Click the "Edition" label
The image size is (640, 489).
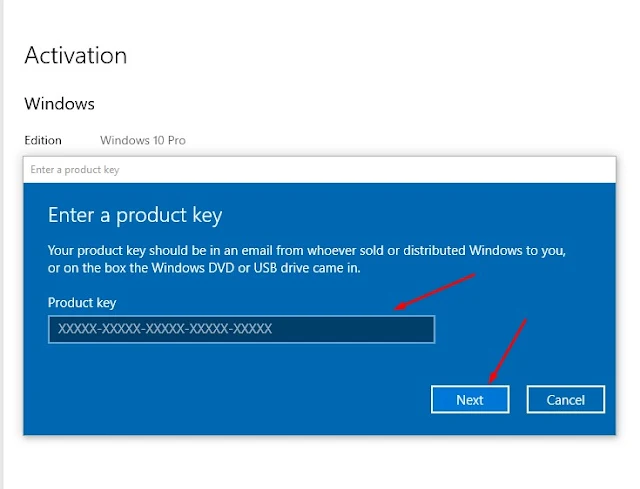[43, 140]
